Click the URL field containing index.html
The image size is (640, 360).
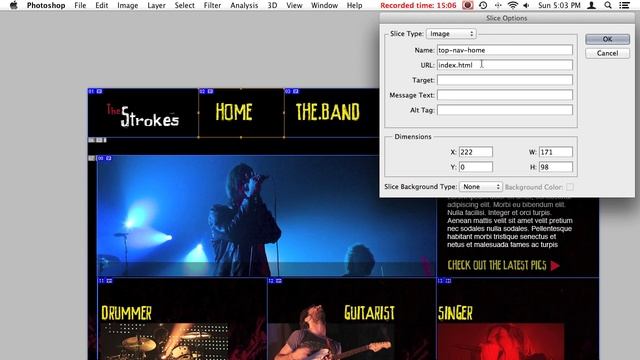tap(504, 65)
